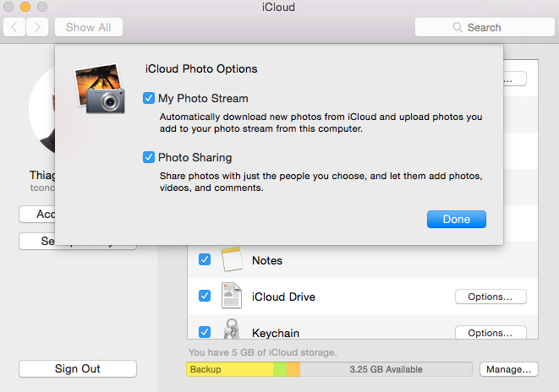
Task: Click the iCloud window title
Action: pyautogui.click(x=278, y=7)
